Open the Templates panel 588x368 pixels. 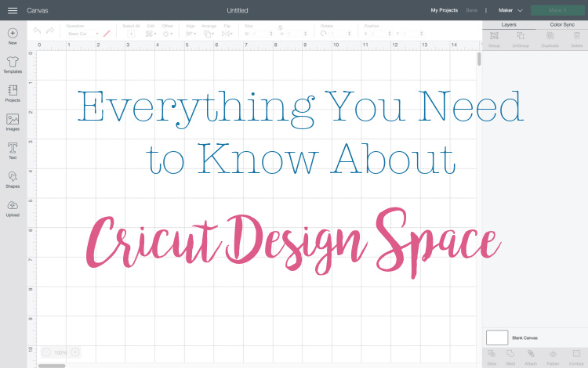tap(13, 65)
